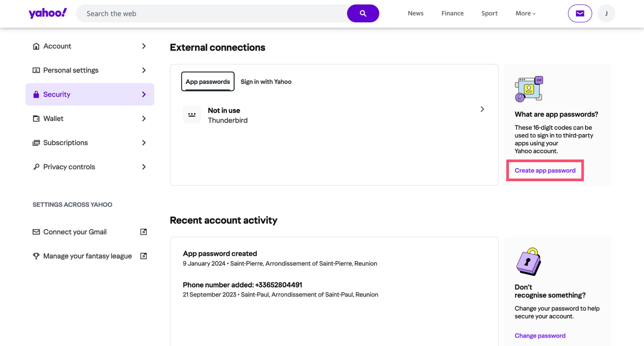The height and width of the screenshot is (346, 644).
Task: Select the App passwords tab
Action: coord(208,81)
